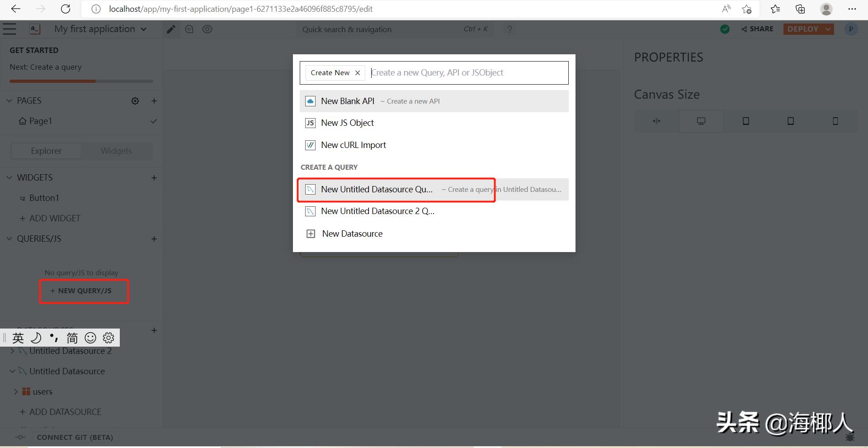
Task: Add a widget with WIDGETS plus icon
Action: tap(154, 178)
